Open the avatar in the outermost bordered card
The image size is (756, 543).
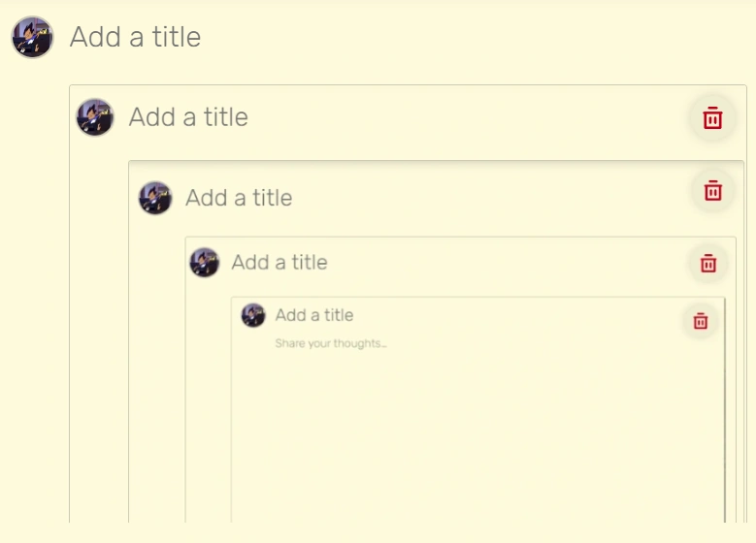(95, 117)
